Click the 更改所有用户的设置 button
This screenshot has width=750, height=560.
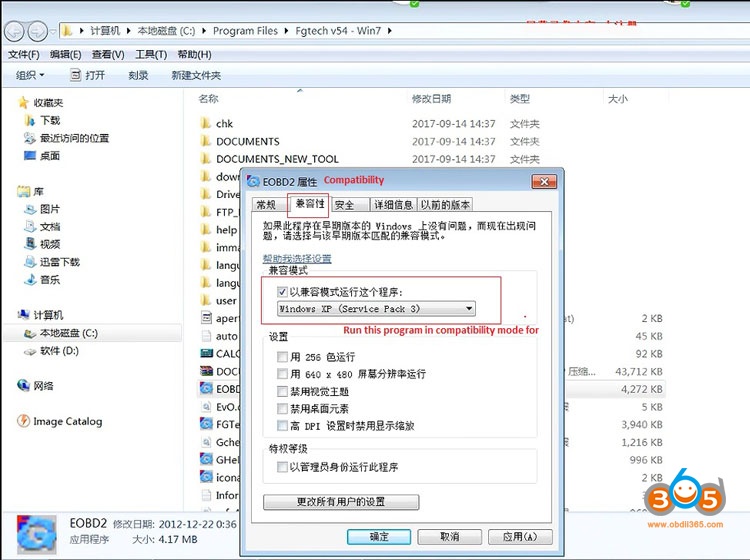tap(341, 502)
